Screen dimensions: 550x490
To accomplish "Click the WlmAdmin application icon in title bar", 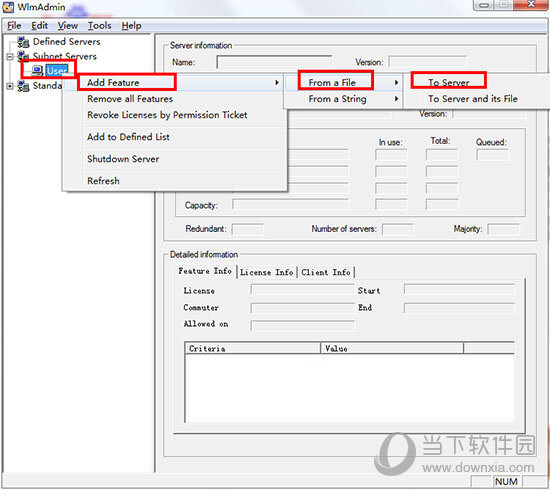I will click(x=8, y=7).
